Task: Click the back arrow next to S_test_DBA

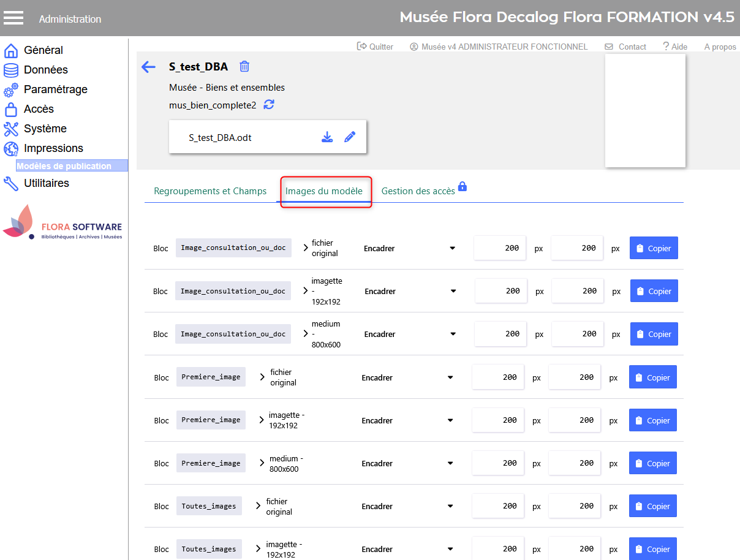Action: (x=148, y=67)
